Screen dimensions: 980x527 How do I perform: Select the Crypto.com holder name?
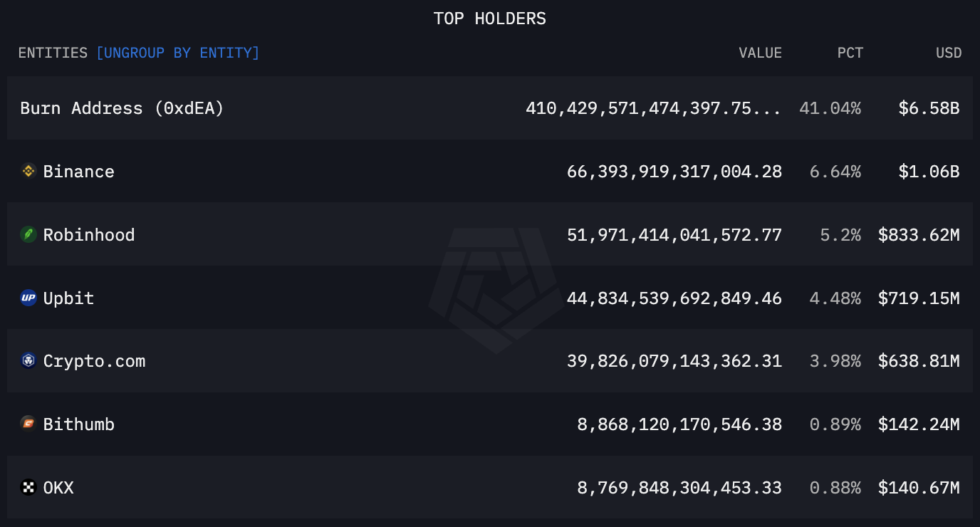tap(94, 362)
